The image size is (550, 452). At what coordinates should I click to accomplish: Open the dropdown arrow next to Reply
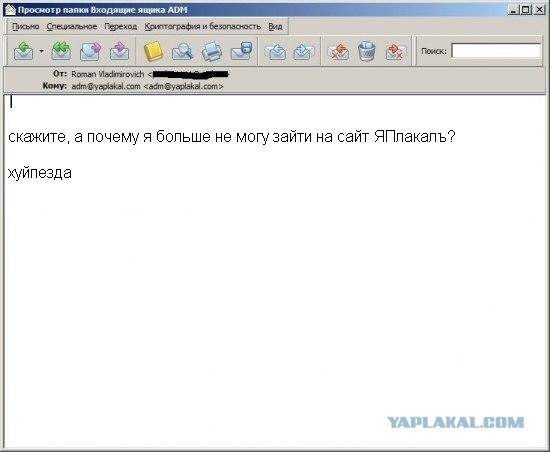(x=41, y=52)
